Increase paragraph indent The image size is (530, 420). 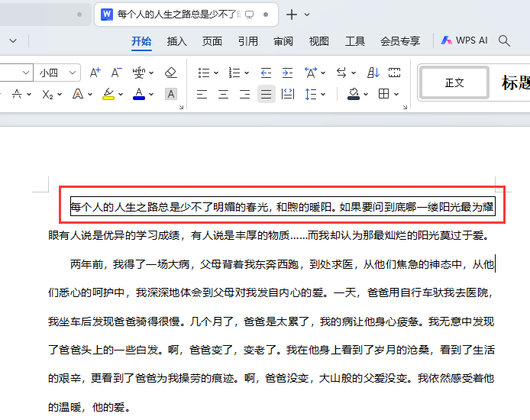pyautogui.click(x=287, y=73)
